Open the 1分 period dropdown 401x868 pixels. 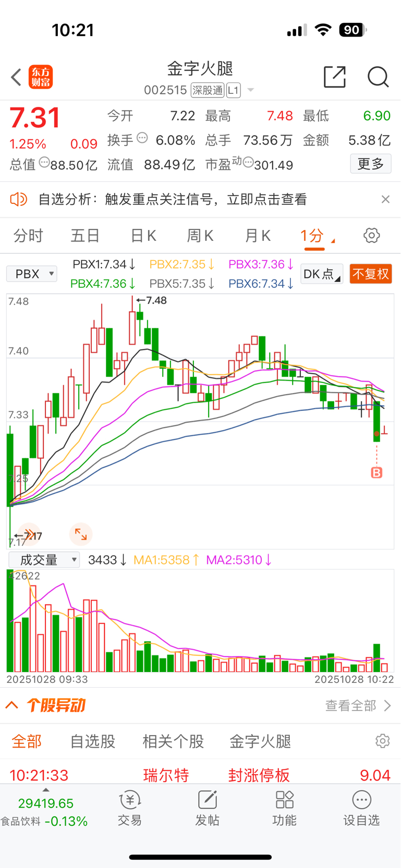point(317,236)
